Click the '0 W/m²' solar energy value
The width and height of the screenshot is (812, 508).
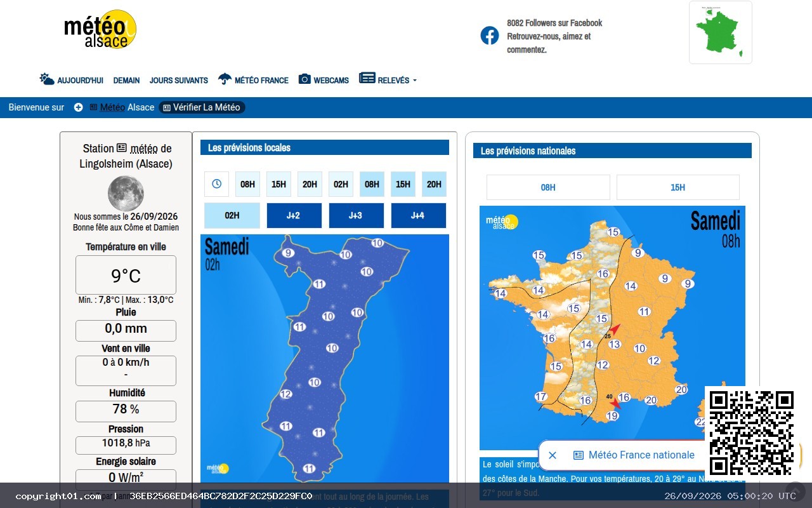click(x=126, y=478)
